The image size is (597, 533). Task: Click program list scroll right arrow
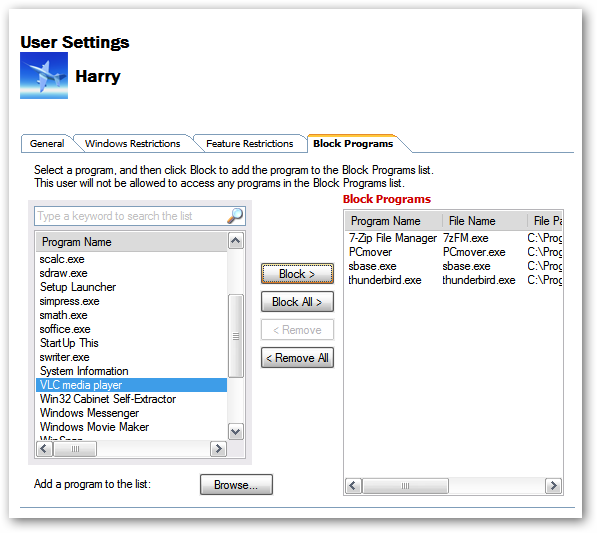click(219, 448)
